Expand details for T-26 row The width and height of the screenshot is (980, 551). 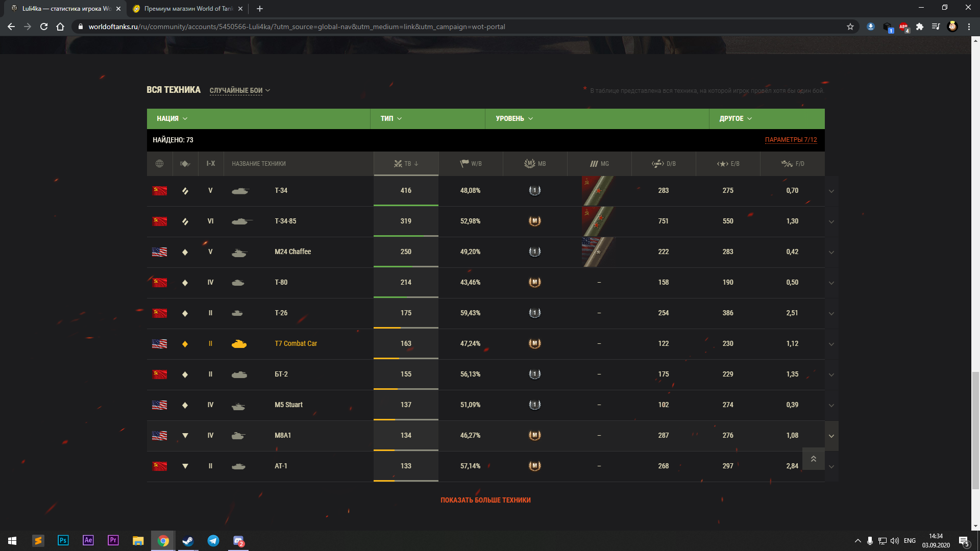click(831, 314)
